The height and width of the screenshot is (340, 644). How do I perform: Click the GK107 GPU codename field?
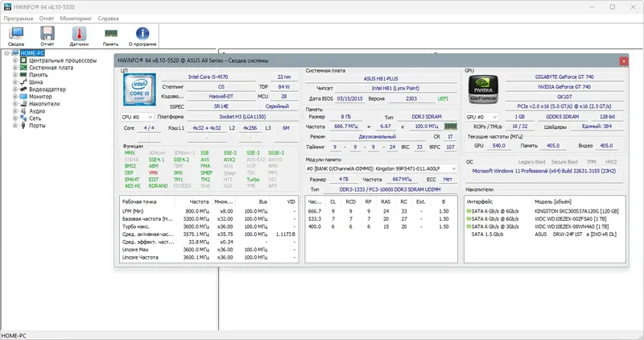pos(564,97)
